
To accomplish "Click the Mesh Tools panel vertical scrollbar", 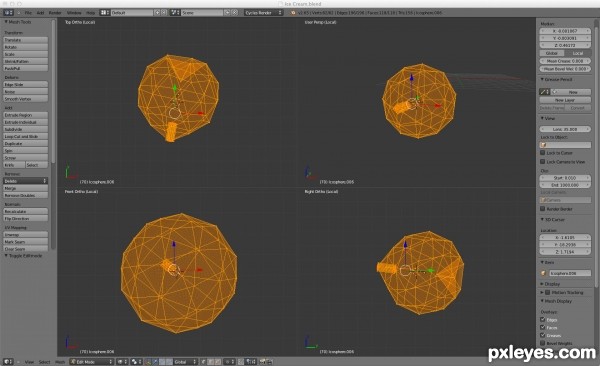I will tap(53, 92).
